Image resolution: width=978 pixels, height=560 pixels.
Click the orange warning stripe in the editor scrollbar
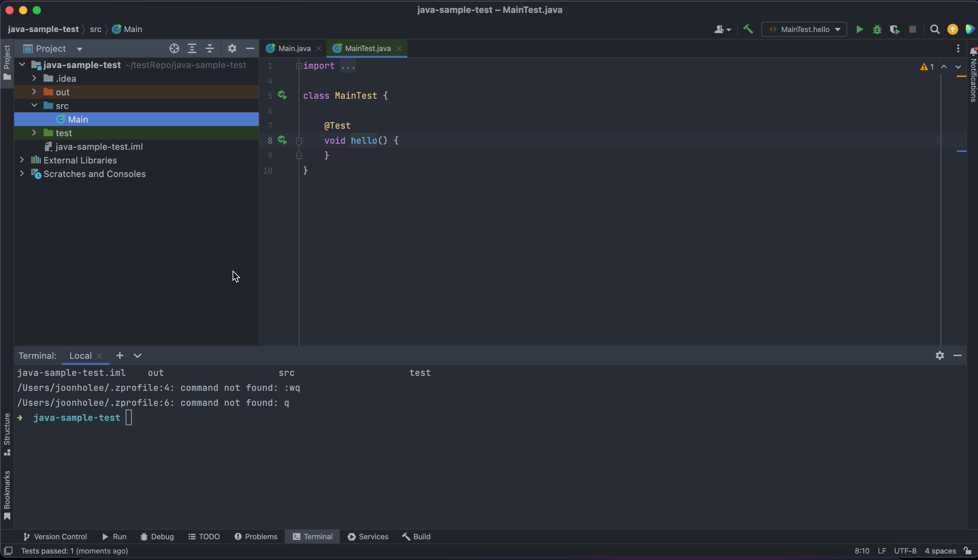(x=961, y=77)
